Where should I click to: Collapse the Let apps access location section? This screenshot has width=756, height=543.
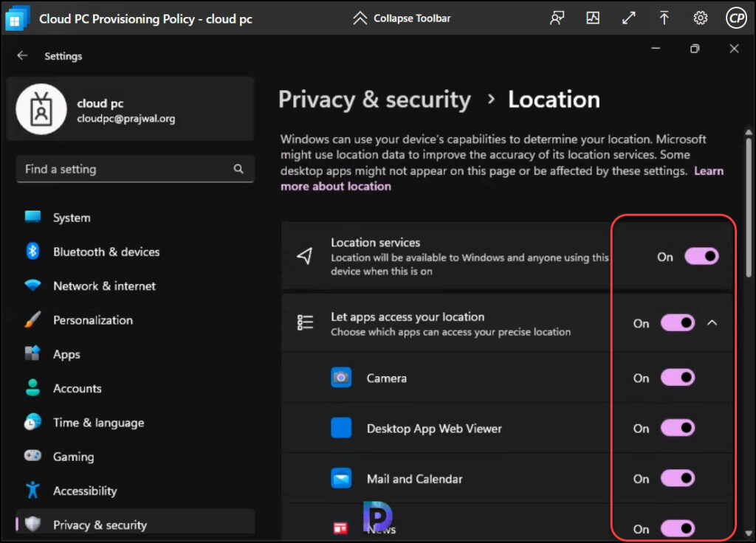pos(712,323)
